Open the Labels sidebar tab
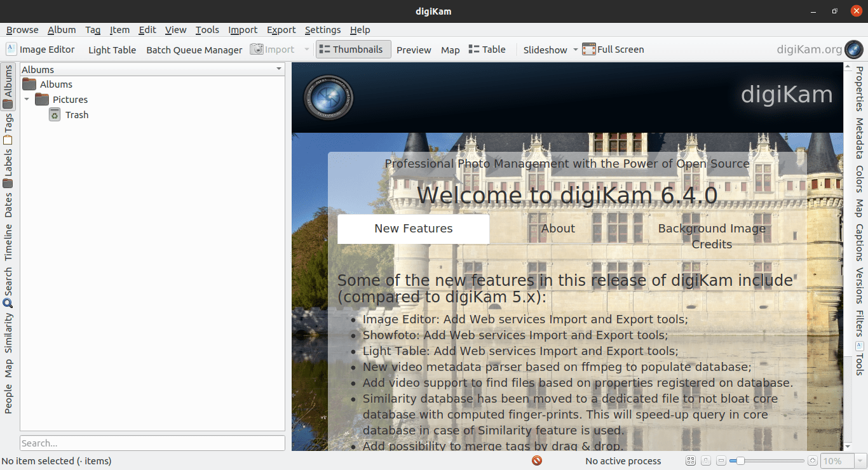The image size is (868, 470). click(x=8, y=168)
